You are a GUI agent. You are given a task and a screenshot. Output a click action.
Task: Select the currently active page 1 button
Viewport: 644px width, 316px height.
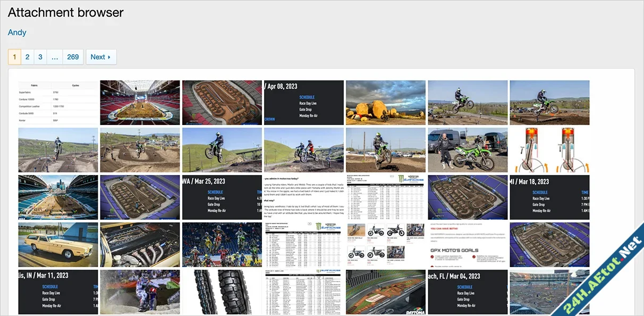point(14,56)
